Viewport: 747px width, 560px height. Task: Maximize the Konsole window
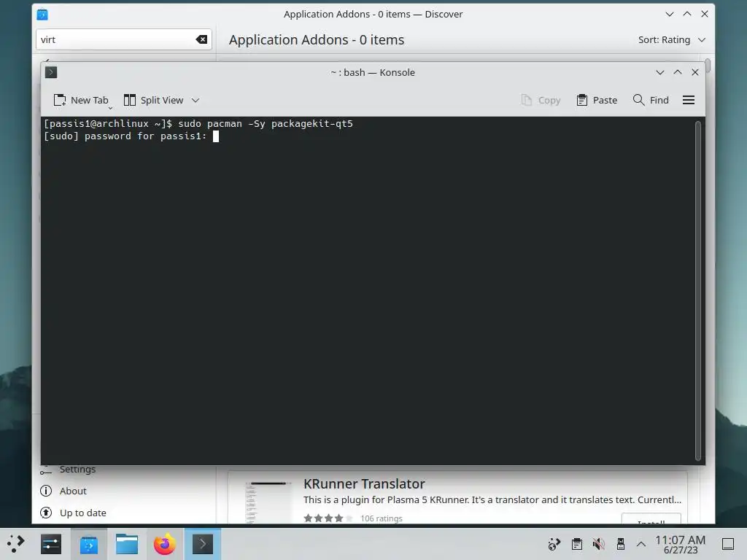point(678,72)
